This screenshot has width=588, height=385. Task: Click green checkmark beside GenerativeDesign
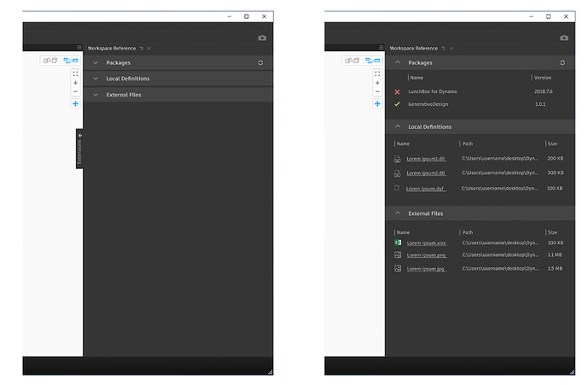pyautogui.click(x=397, y=104)
